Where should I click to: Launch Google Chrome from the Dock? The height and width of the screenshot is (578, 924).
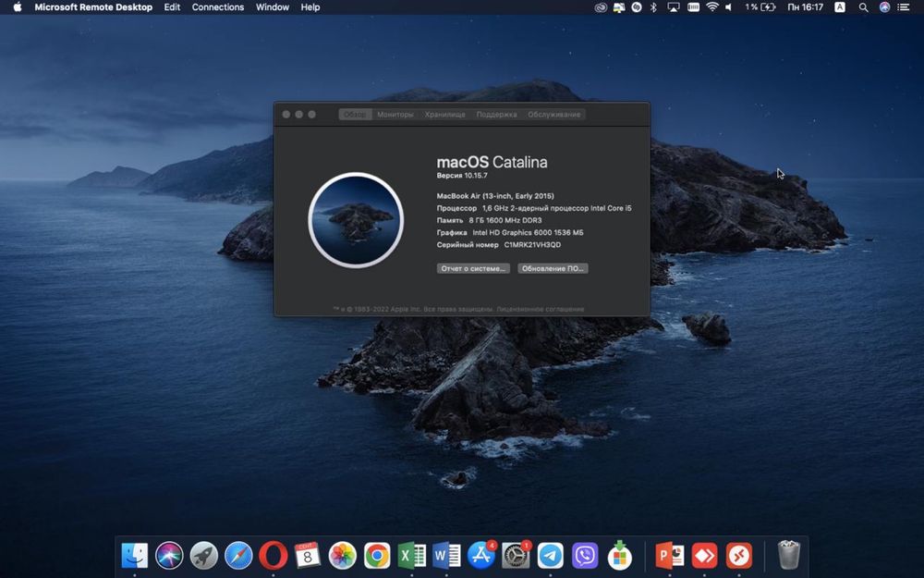pos(377,555)
